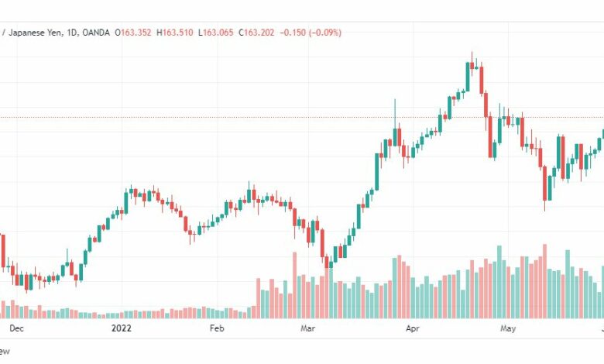Click the Japanese Yen 1D OANDA symbol title
The image size is (604, 364).
(55, 33)
